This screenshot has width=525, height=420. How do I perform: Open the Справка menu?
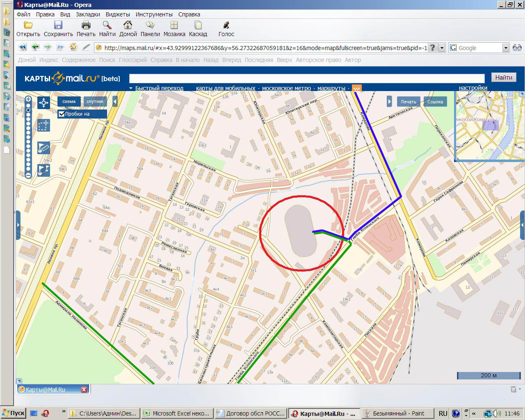point(189,14)
